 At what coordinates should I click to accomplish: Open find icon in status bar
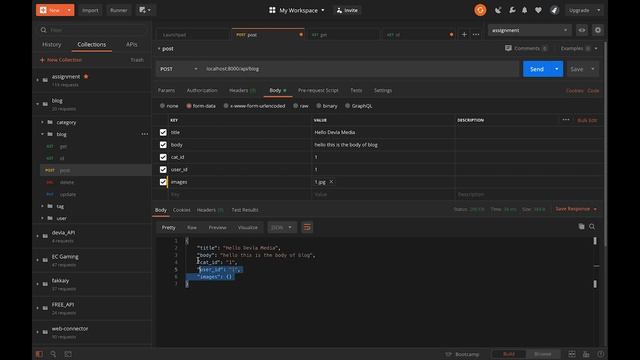(x=53, y=354)
